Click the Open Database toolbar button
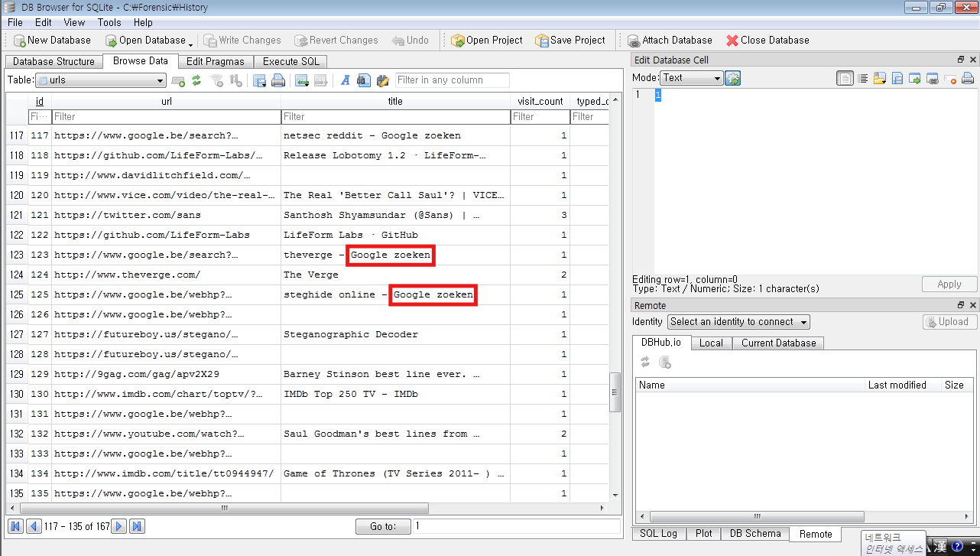Screen dimensions: 980x556 145,40
